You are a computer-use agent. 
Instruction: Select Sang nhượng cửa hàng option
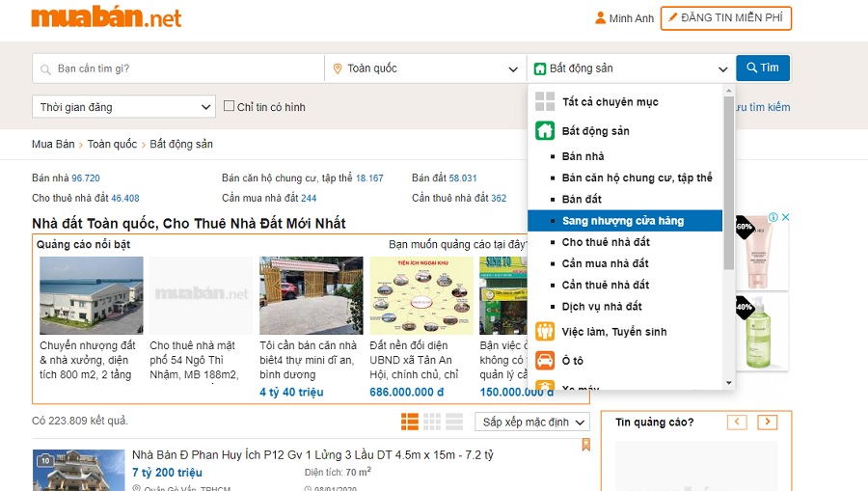coord(625,220)
